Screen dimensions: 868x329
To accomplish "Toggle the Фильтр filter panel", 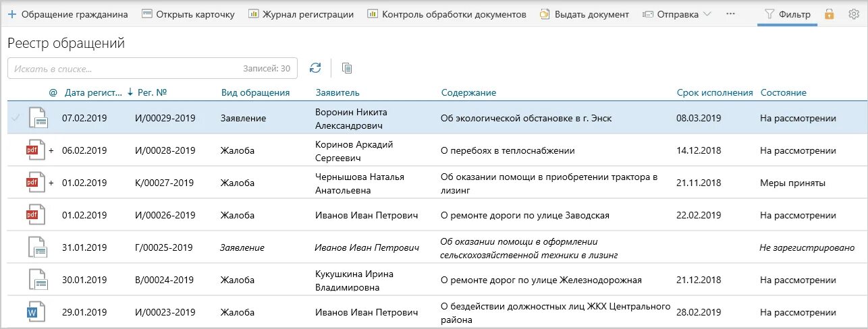I will point(787,14).
